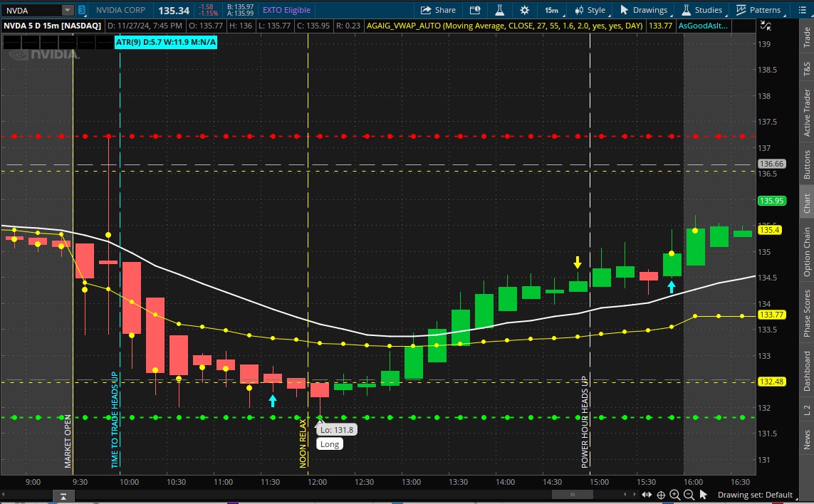Click the NVIDIA CORP company name
Viewport: 814px width, 504px height.
(x=120, y=10)
